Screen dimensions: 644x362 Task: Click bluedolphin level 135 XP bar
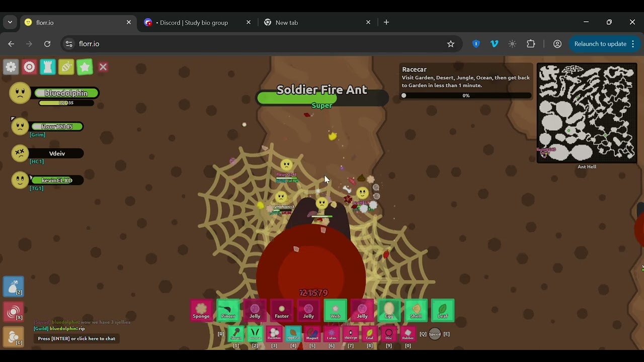pos(66,103)
